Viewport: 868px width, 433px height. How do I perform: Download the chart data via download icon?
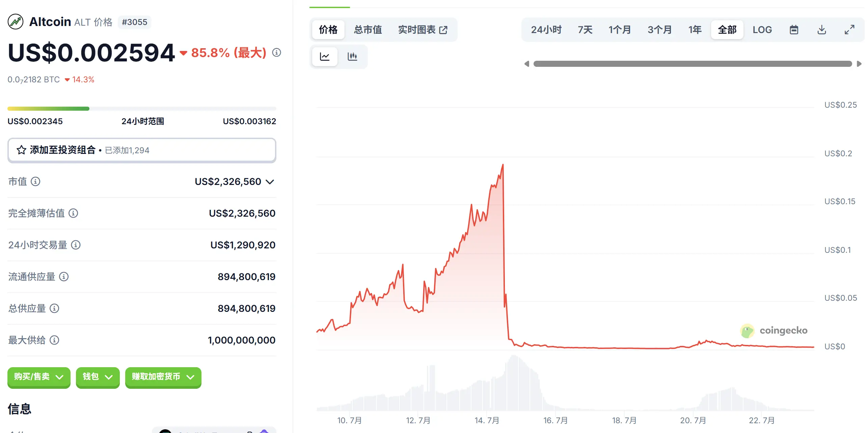tap(822, 30)
